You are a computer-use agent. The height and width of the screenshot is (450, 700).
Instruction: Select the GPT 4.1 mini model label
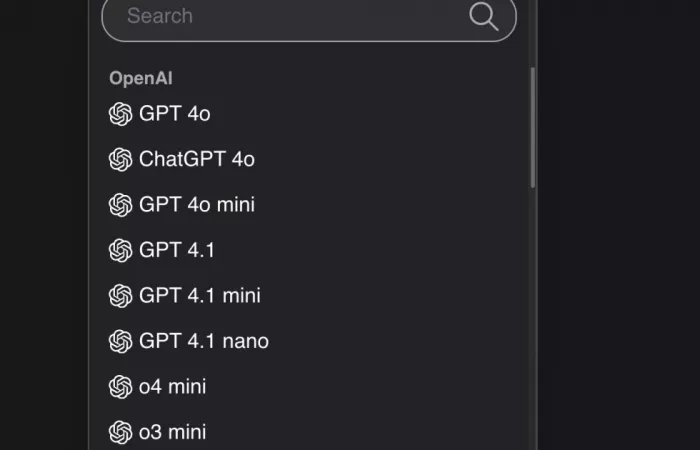(x=200, y=296)
